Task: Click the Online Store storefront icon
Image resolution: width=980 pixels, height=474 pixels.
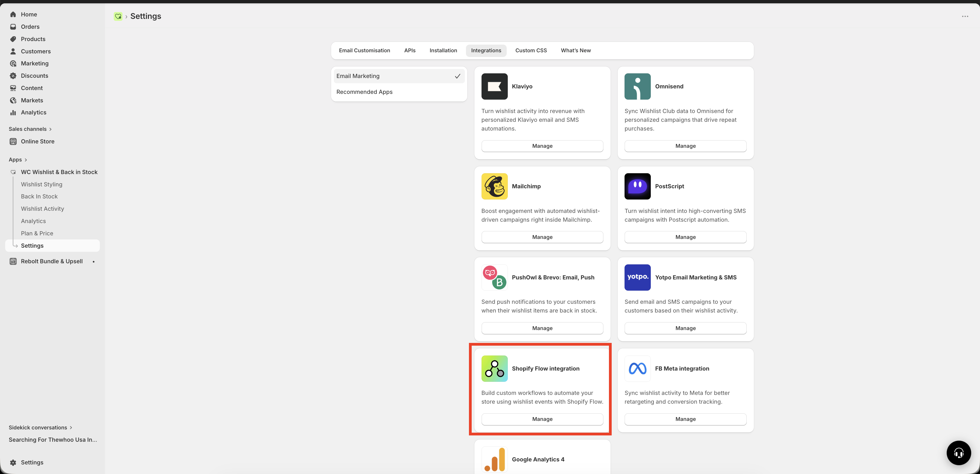Action: click(x=13, y=141)
